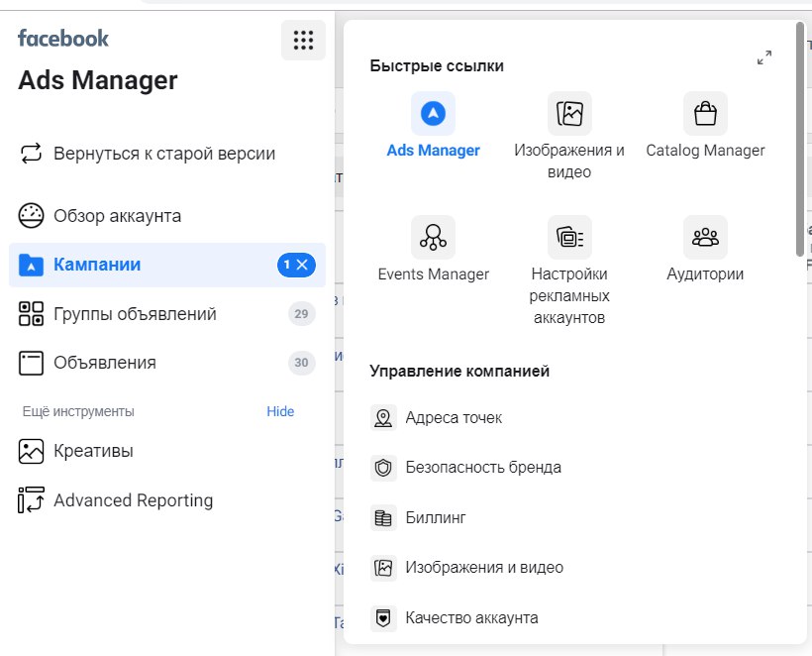
Task: Click the picture icon beside Креативы
Action: coord(31,451)
